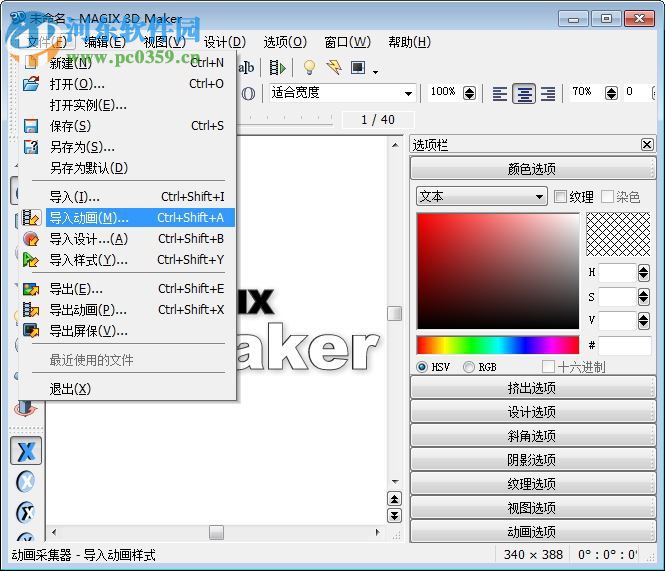
Task: Expand the 挤出选项 extrusion section
Action: pyautogui.click(x=533, y=388)
